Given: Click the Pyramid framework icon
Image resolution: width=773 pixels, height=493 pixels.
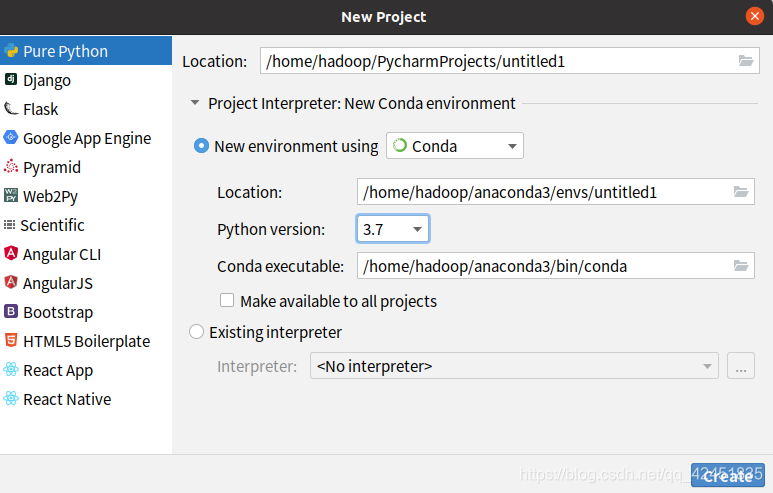Looking at the screenshot, I should coord(11,166).
